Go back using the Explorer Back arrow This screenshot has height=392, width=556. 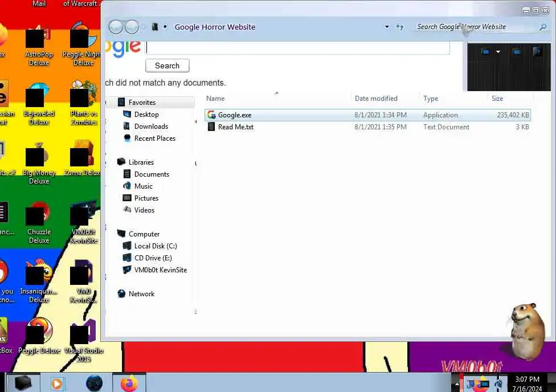click(x=116, y=27)
